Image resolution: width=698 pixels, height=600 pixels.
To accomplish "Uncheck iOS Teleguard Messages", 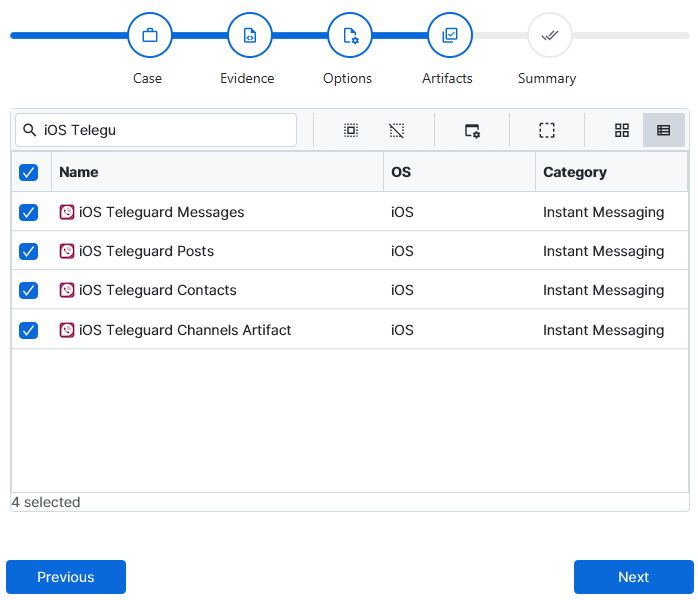I will 28,212.
